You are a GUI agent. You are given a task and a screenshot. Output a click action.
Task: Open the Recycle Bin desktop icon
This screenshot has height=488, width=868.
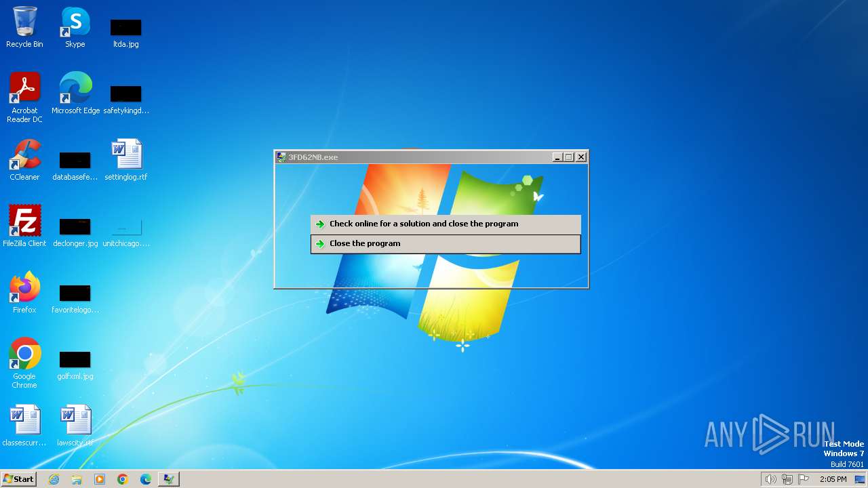pyautogui.click(x=24, y=27)
